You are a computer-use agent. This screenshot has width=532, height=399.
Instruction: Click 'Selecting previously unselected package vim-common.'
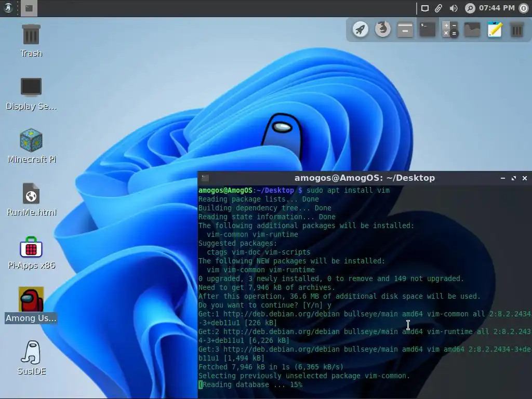(x=304, y=376)
